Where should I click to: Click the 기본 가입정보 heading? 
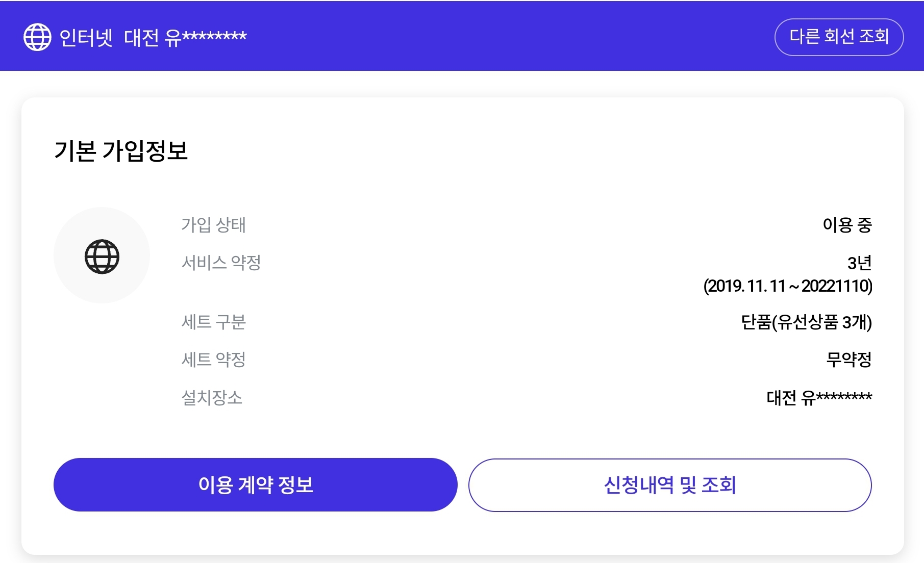pos(121,150)
